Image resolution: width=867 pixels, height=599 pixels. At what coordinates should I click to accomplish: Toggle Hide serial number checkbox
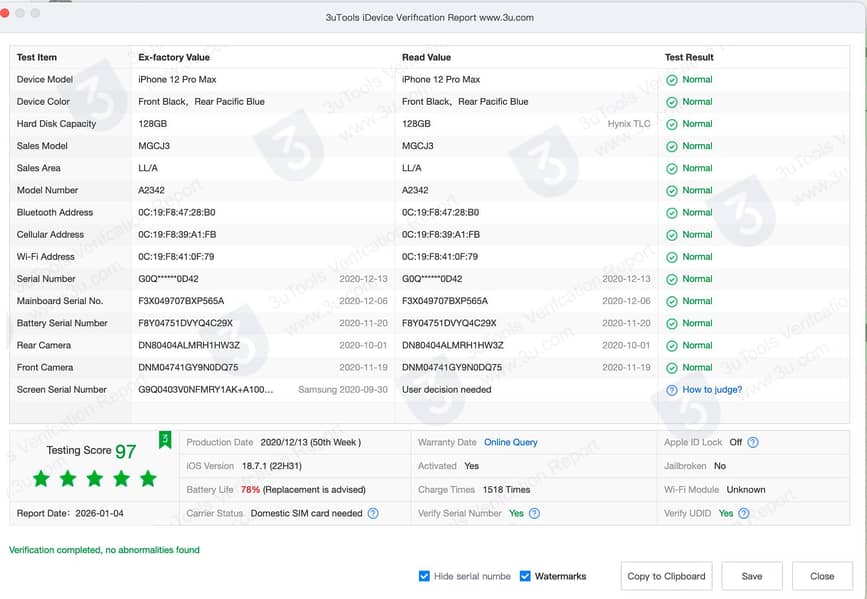(425, 576)
